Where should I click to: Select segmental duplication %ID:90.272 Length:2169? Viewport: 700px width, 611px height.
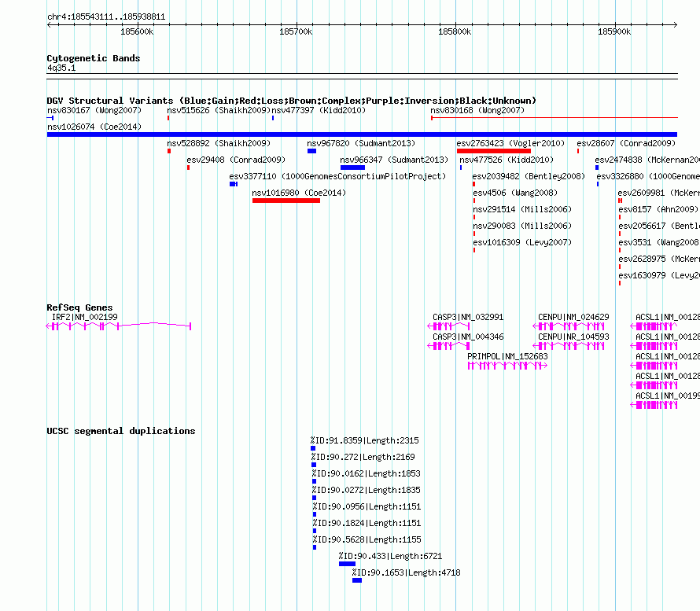coord(314,465)
